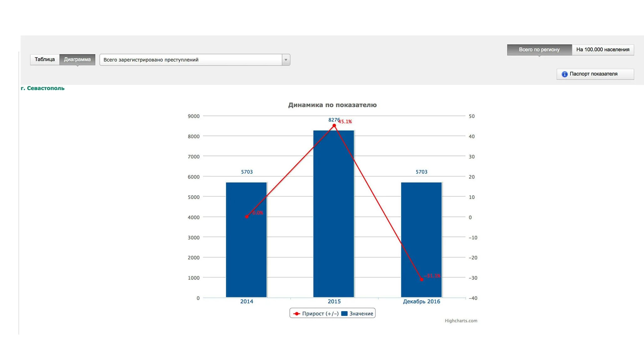This screenshot has height=362, width=644.
Task: Click the 5703 label above 2014 bar
Action: [247, 172]
